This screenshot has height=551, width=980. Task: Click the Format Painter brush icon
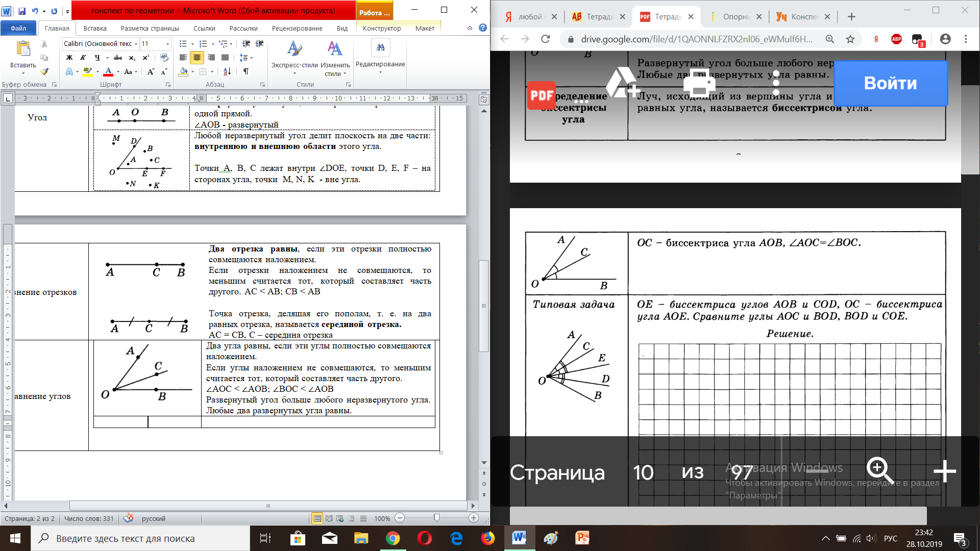pos(44,71)
